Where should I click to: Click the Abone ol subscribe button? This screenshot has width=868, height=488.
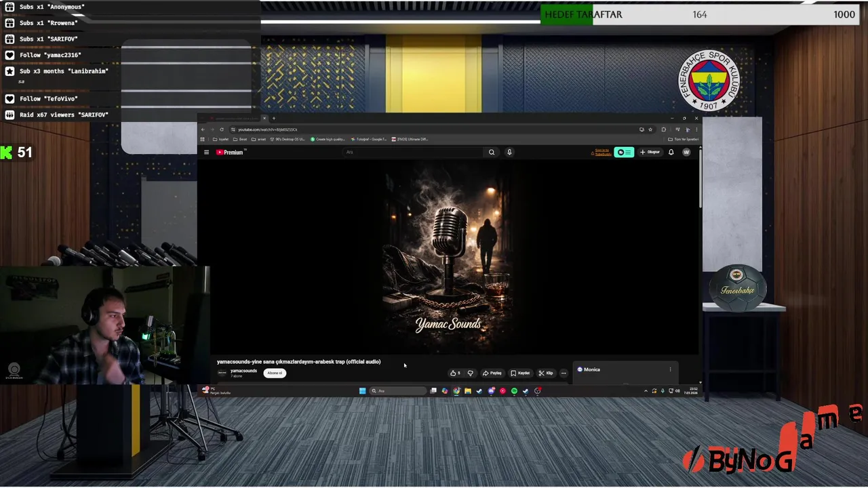tap(275, 373)
